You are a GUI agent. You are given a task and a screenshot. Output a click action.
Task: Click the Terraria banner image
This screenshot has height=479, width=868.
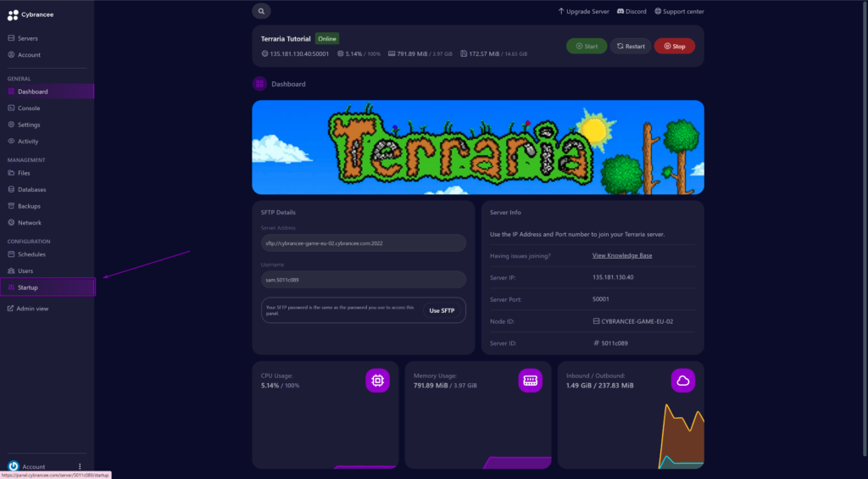tap(477, 148)
